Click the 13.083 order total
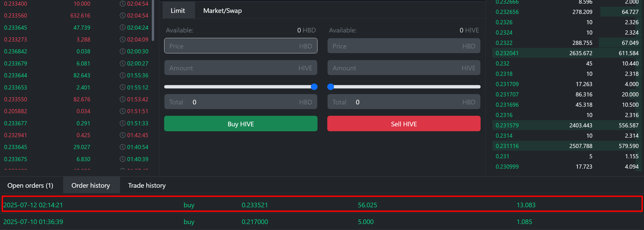 [x=526, y=205]
